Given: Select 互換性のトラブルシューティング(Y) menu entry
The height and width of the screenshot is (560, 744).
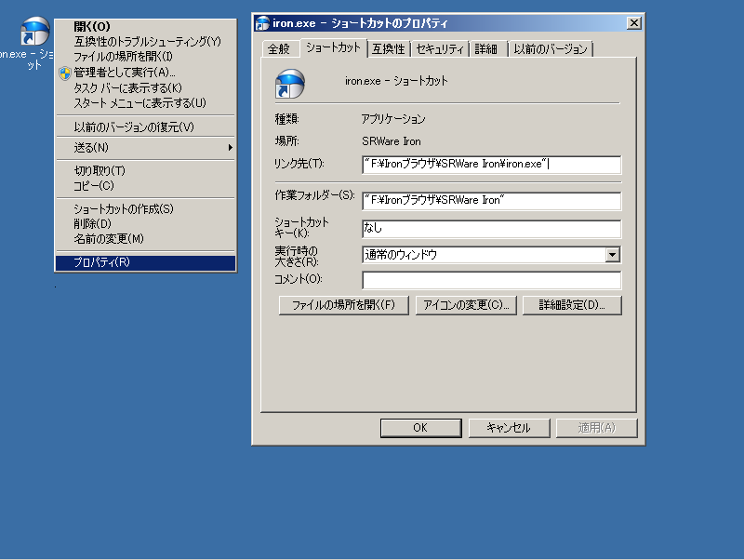Looking at the screenshot, I should coord(146,42).
